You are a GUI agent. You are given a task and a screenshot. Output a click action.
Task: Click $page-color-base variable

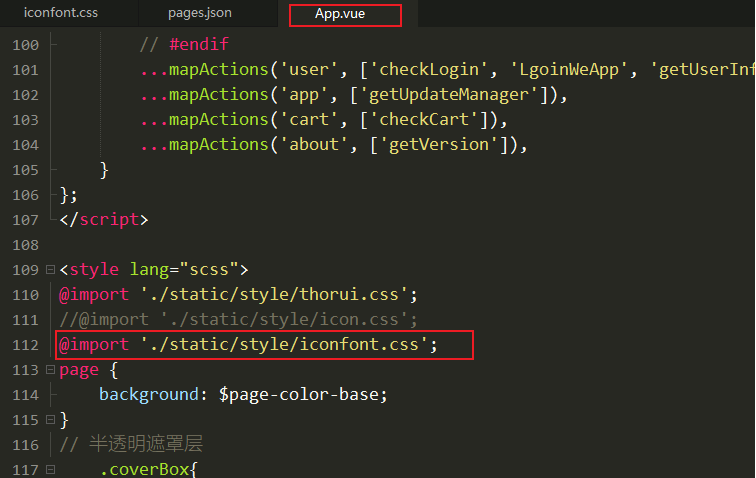[x=298, y=395]
